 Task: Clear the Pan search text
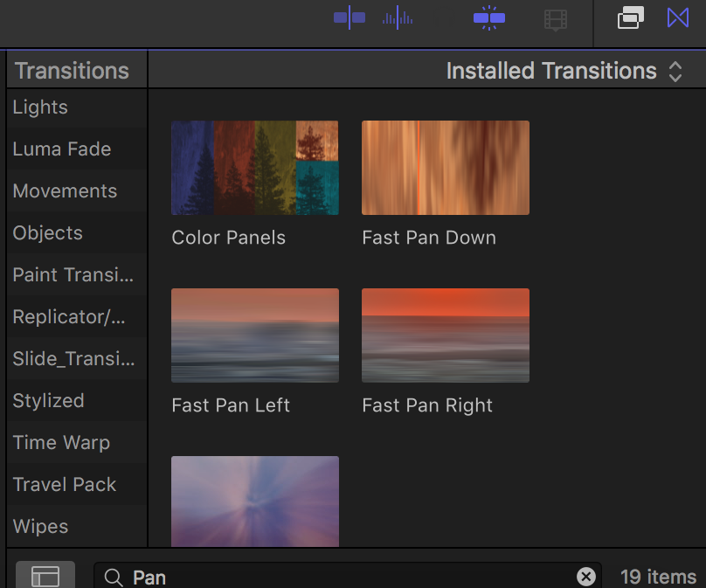586,576
